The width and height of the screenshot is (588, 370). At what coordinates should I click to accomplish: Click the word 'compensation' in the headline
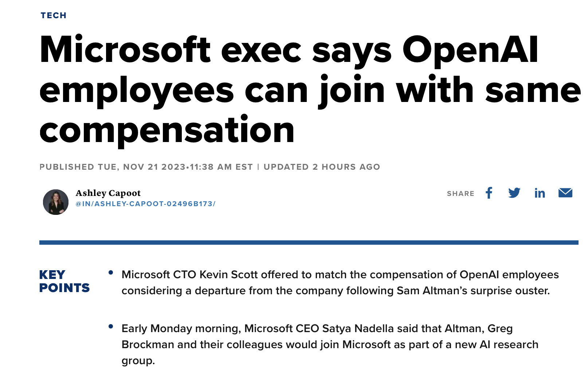(x=167, y=130)
